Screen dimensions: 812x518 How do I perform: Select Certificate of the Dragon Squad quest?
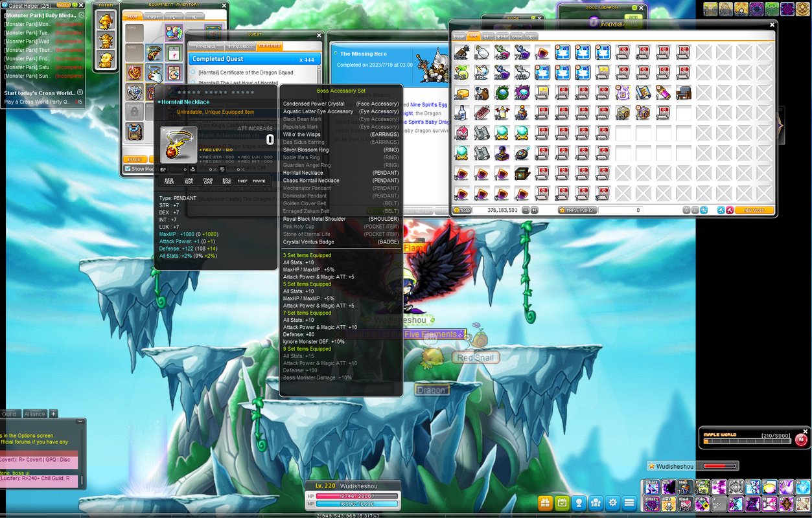pos(246,73)
